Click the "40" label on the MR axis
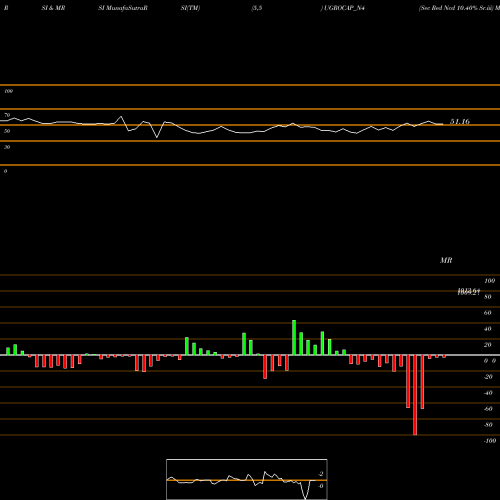This screenshot has height=500, width=500. (488, 329)
